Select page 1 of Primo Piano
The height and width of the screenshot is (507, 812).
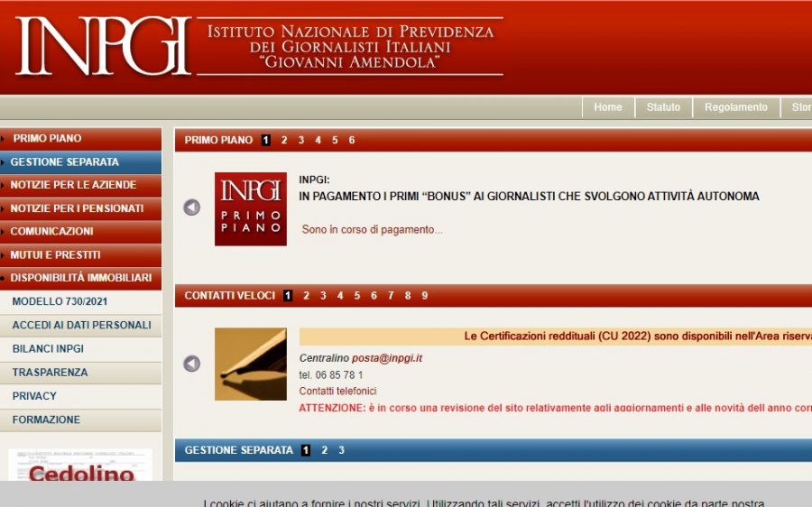pyautogui.click(x=265, y=140)
